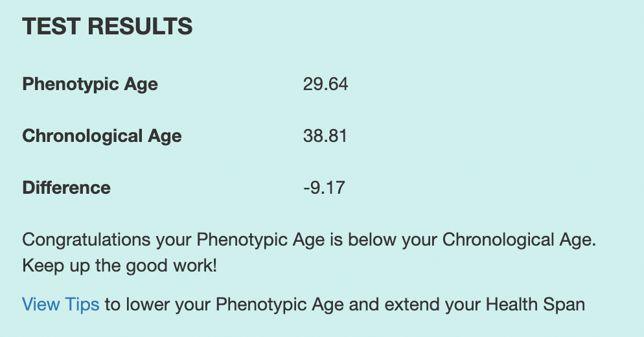The height and width of the screenshot is (337, 644).
Task: Open the View Tips link
Action: pos(61,305)
